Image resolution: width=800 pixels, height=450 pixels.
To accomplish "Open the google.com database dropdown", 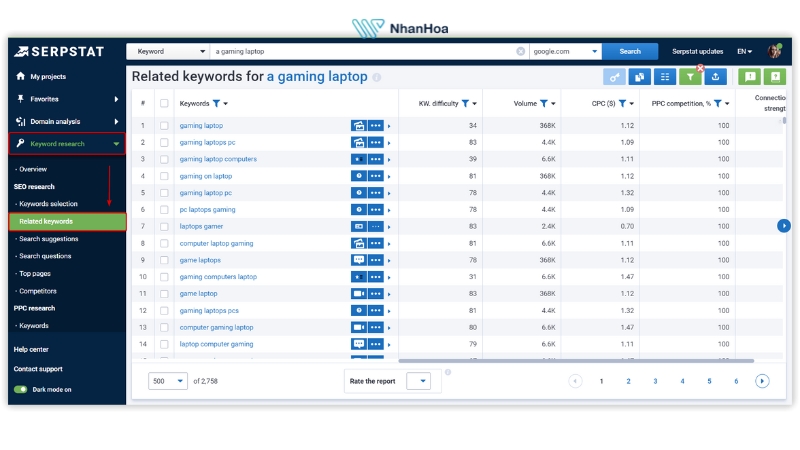I will 565,52.
